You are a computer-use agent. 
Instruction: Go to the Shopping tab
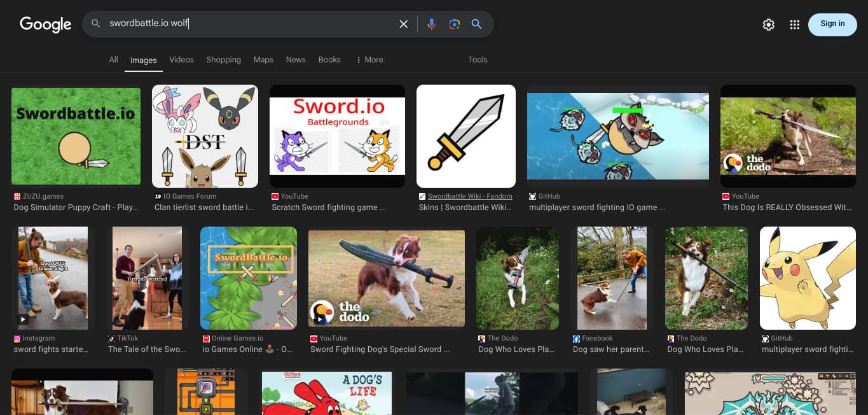(223, 60)
